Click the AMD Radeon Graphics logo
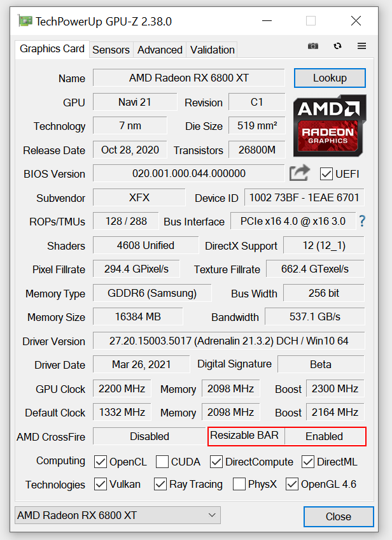Viewport: 392px width, 540px height. point(330,125)
